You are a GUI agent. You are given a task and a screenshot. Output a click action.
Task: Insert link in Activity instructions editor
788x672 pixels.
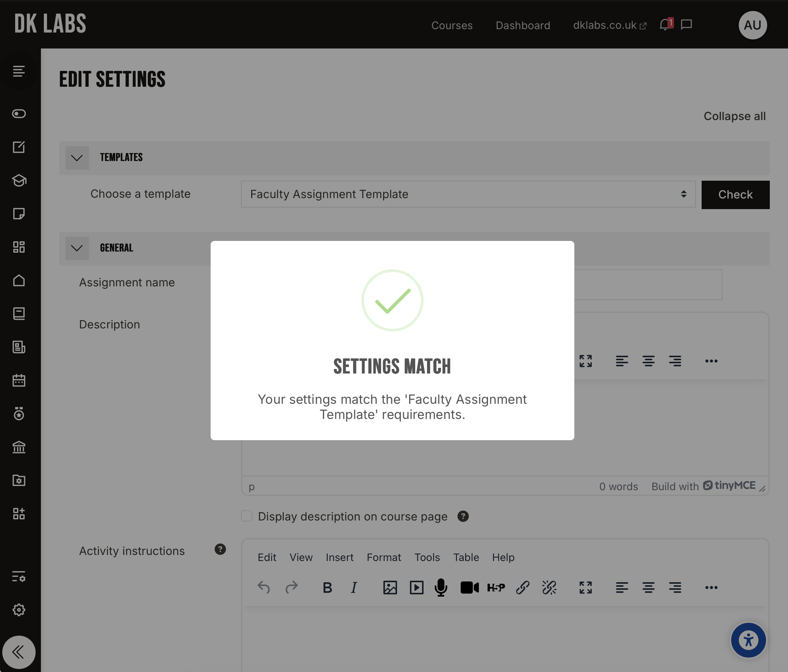click(x=522, y=588)
